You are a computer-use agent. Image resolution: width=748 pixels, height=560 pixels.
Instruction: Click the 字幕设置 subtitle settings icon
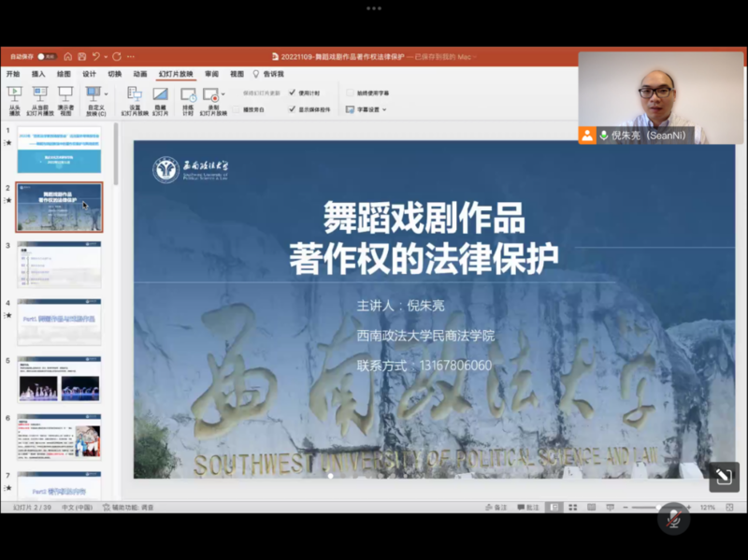[350, 109]
